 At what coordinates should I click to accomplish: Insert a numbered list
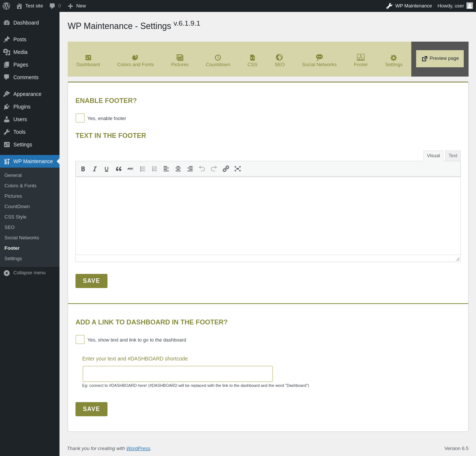[x=154, y=169]
